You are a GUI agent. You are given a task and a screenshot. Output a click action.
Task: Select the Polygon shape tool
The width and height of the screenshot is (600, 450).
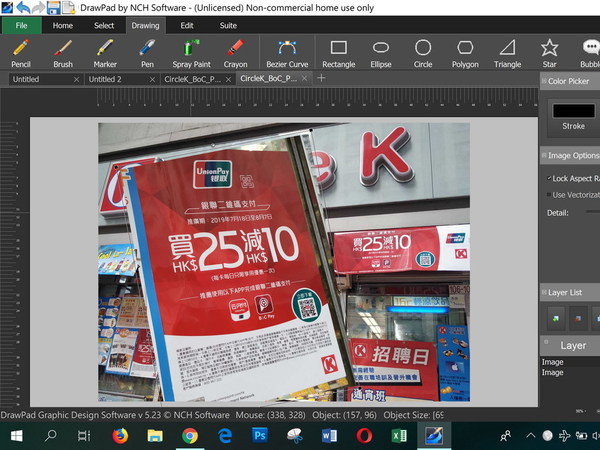[x=465, y=53]
